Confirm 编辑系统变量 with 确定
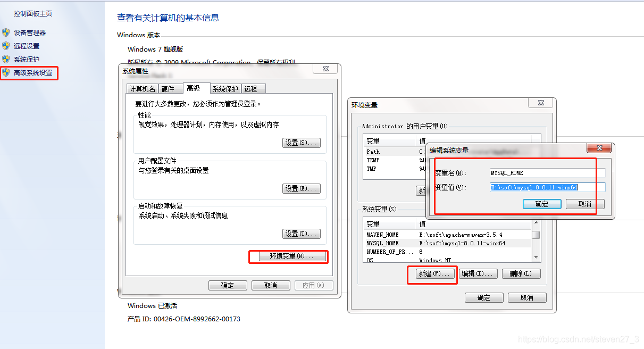The height and width of the screenshot is (349, 644). pos(541,204)
